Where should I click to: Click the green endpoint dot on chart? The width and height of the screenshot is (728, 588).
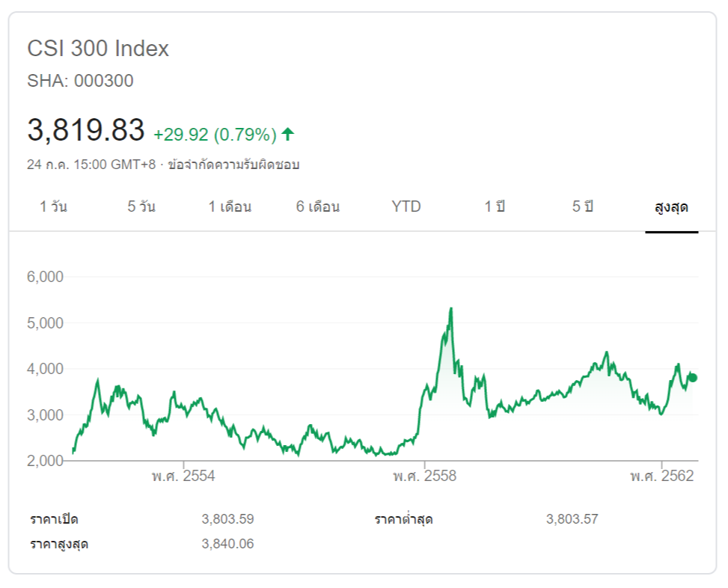[693, 378]
